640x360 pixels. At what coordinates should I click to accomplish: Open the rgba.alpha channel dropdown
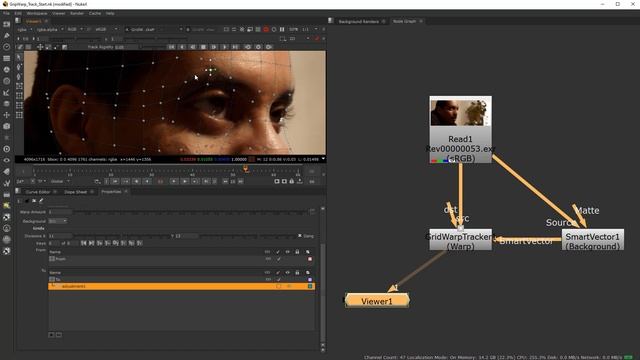(49, 29)
